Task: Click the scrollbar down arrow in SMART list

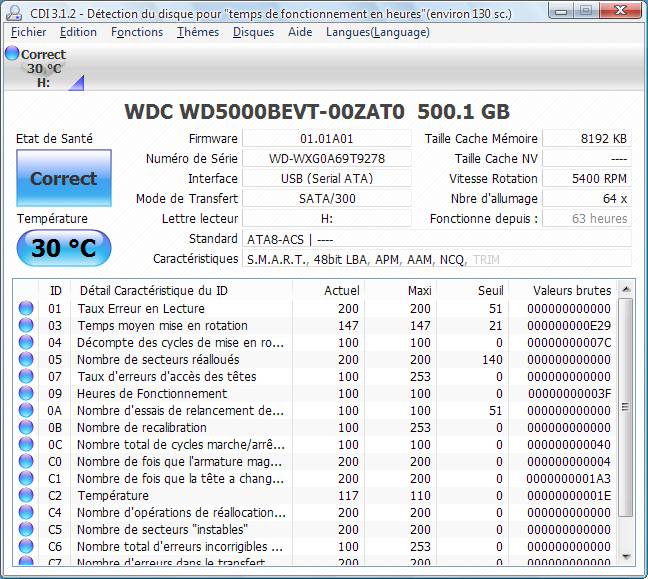Action: point(626,557)
